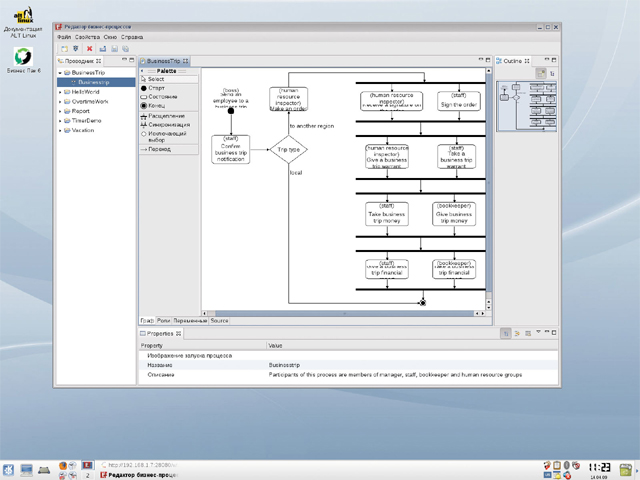Click the Редактор бизнес-процессов taskbar entry
The image size is (640, 480).
pyautogui.click(x=139, y=475)
